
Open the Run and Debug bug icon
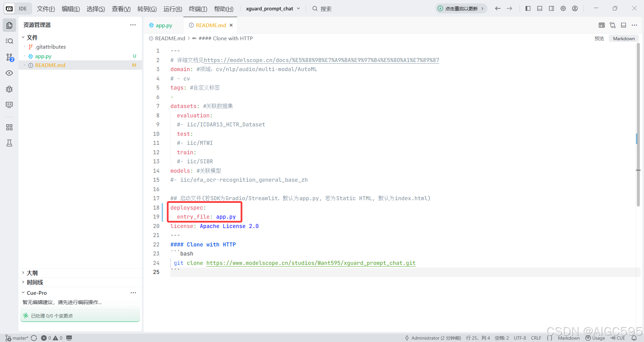click(9, 89)
